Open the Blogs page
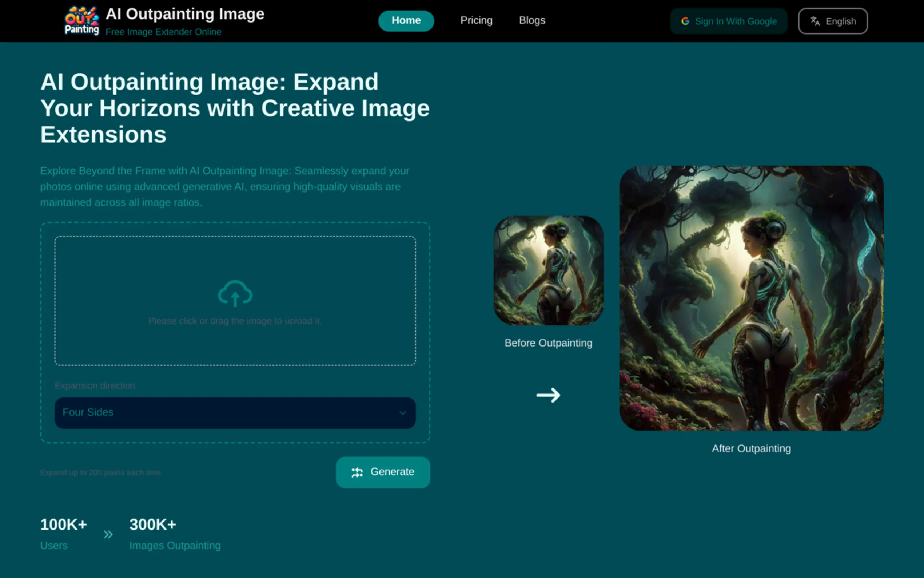The height and width of the screenshot is (578, 924). tap(532, 21)
